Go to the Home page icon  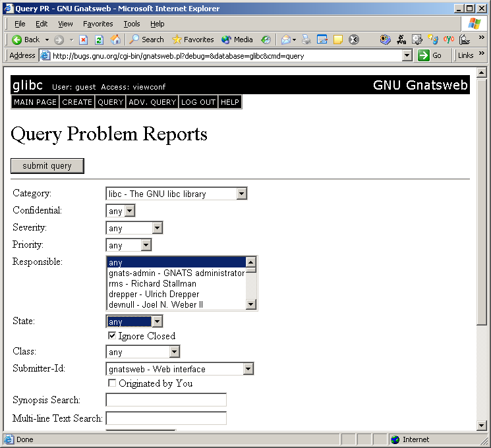(115, 40)
